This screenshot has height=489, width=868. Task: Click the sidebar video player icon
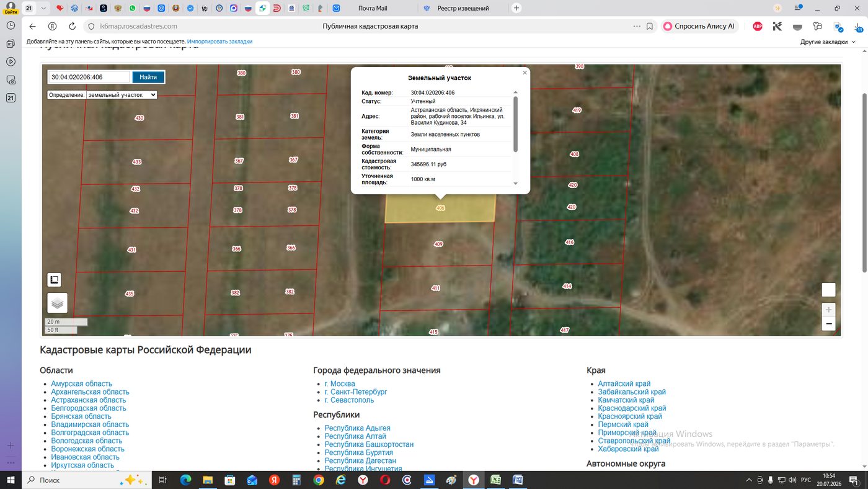pyautogui.click(x=11, y=62)
